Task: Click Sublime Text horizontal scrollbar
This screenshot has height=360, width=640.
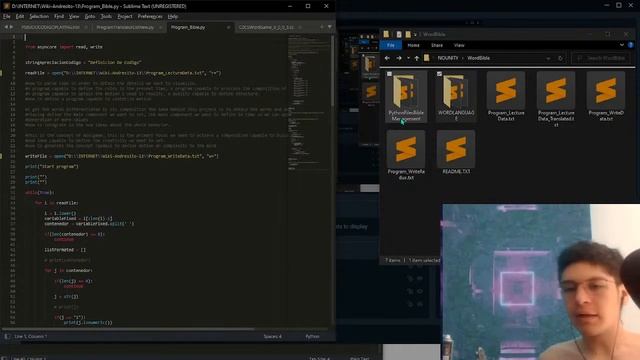Action: click(129, 329)
